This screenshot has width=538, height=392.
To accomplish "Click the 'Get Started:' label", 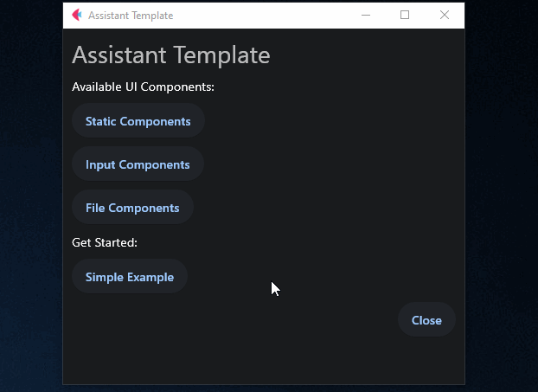I will 105,242.
